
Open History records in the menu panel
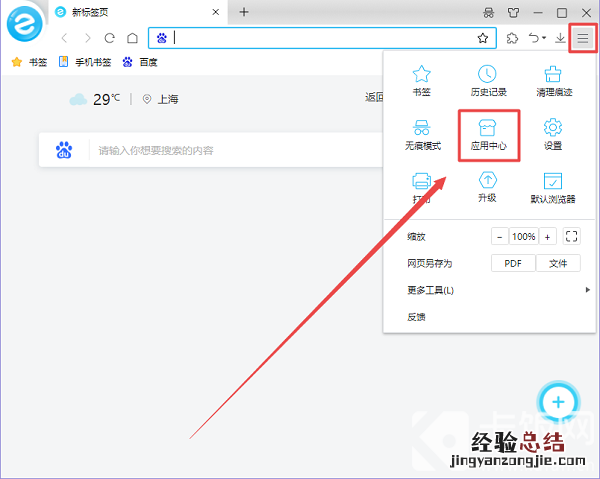click(488, 81)
